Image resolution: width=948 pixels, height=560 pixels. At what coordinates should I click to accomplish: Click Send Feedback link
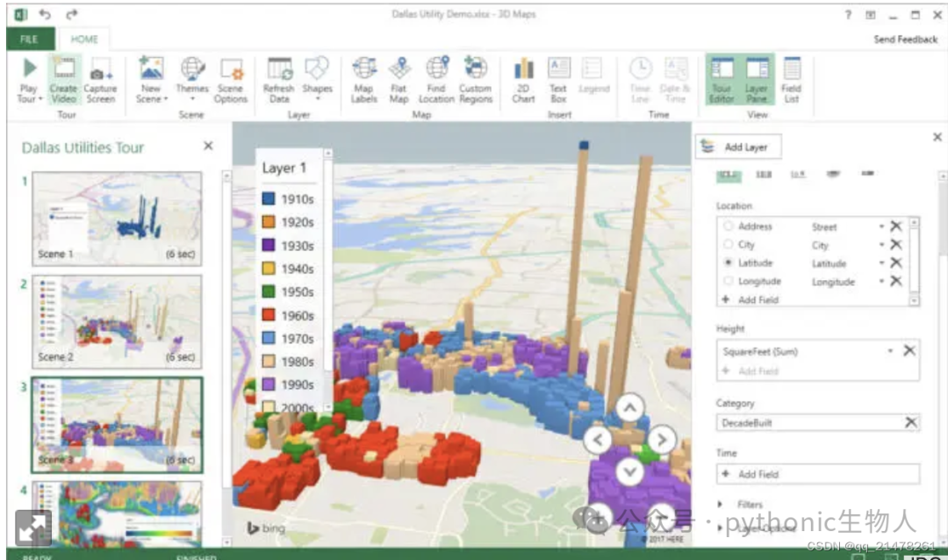905,39
